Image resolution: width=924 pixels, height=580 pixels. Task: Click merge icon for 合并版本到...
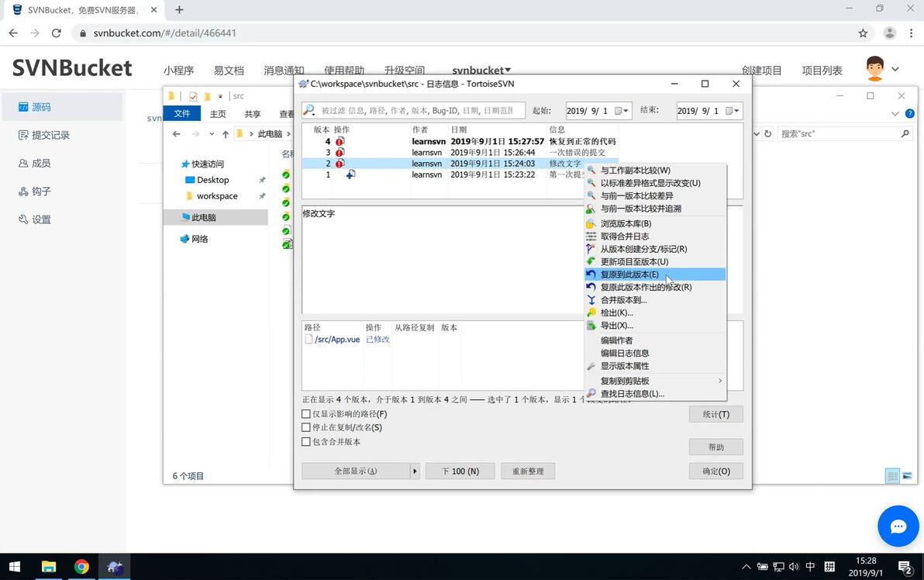coord(591,300)
